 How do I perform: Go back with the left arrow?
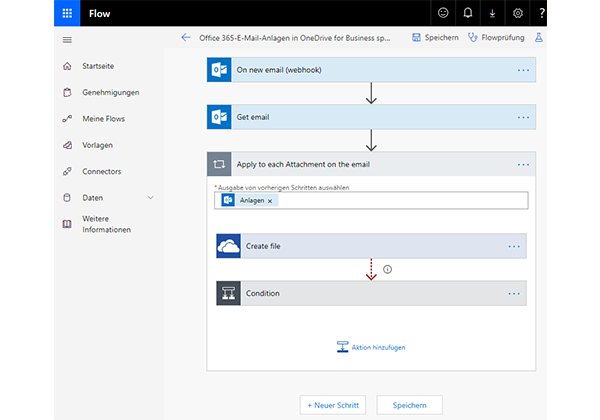(x=186, y=37)
